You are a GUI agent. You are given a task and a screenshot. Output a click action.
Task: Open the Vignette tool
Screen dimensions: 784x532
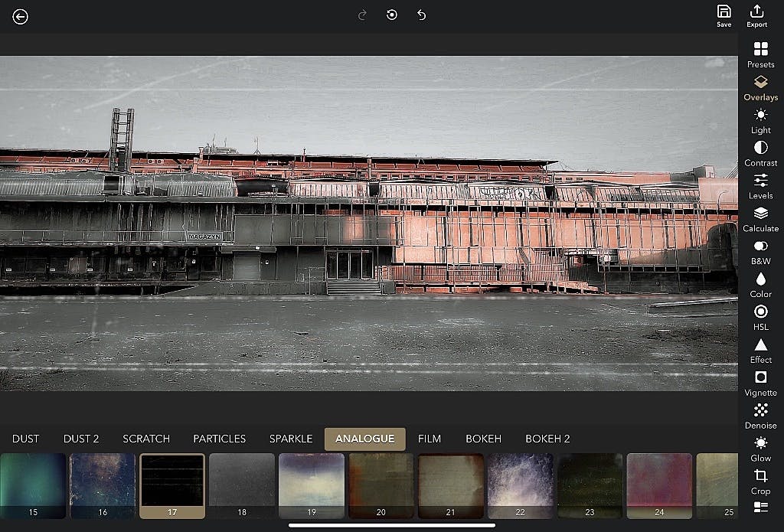tap(760, 383)
